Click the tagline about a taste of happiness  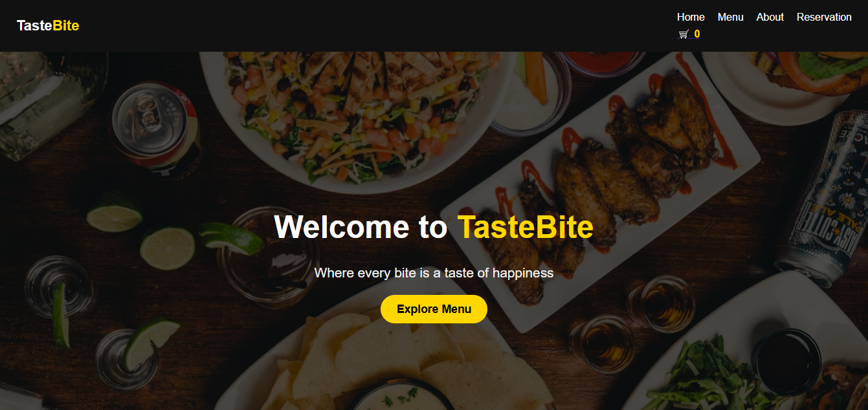click(434, 273)
